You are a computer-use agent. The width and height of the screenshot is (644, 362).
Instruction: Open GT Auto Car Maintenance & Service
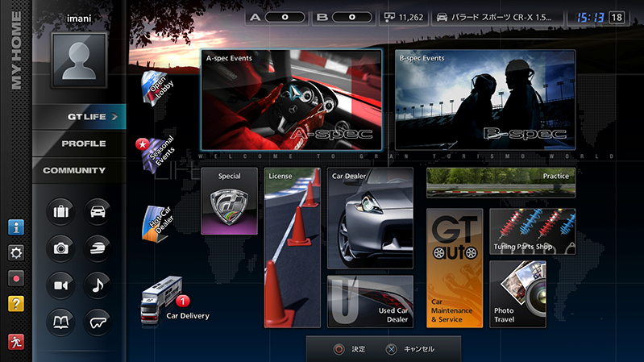coord(455,268)
